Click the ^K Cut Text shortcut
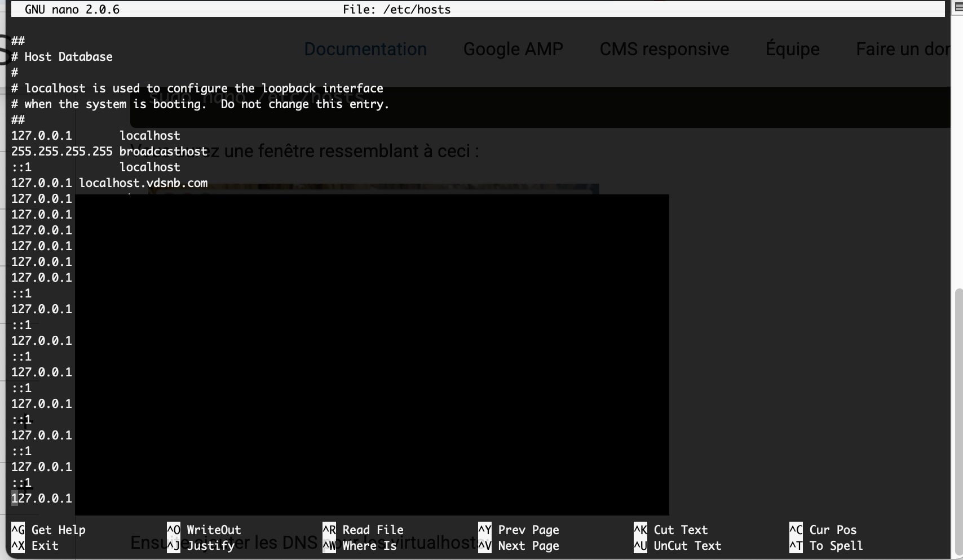963x560 pixels. (671, 530)
